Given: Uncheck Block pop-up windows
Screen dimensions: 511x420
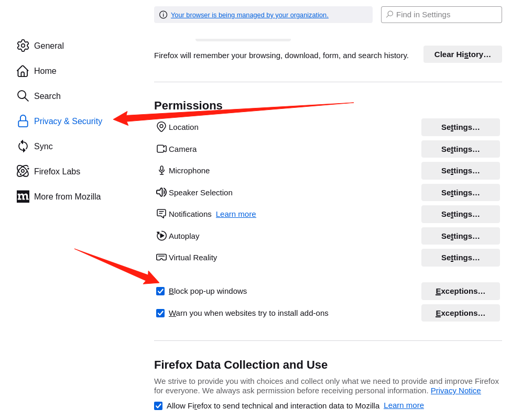Looking at the screenshot, I should 160,291.
